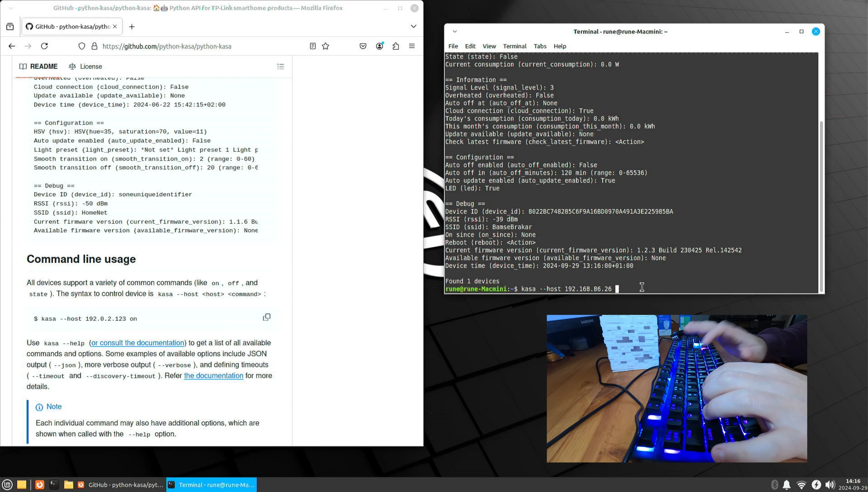Open Firefox hamburger application menu
The image size is (868, 492).
pos(412,46)
